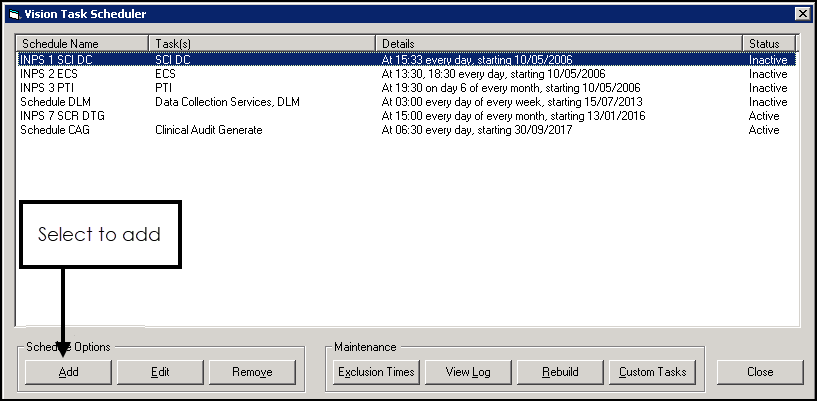817x401 pixels.
Task: Click the Close button at bottom right
Action: [760, 372]
